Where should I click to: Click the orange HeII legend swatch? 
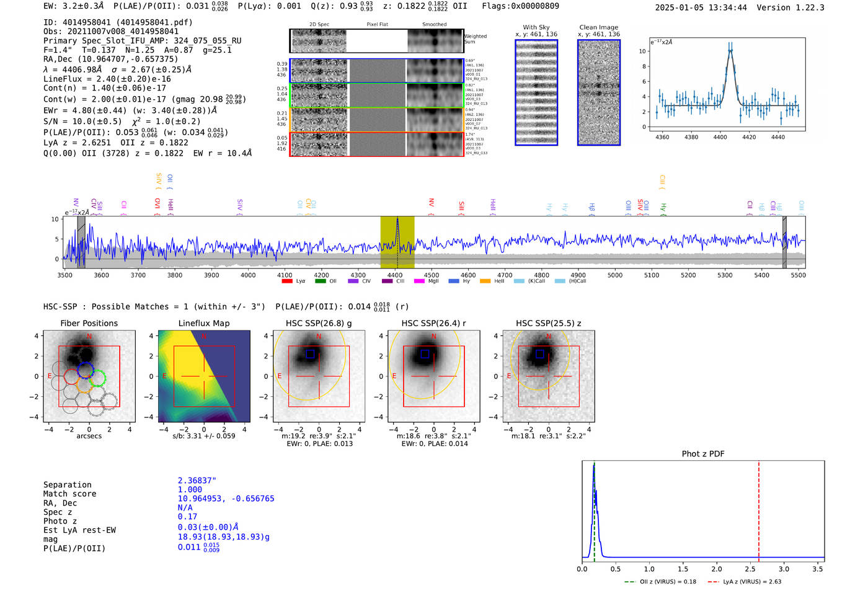click(485, 281)
